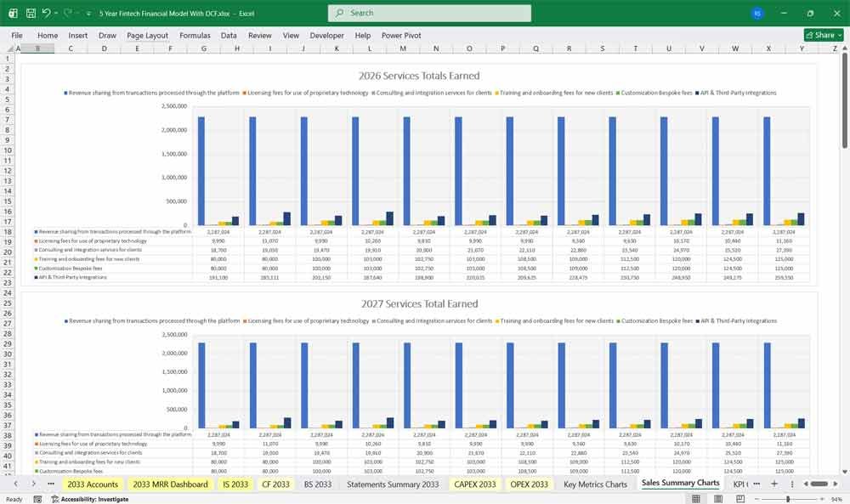Open the Developer ribbon tab
850x504 pixels.
(x=327, y=35)
